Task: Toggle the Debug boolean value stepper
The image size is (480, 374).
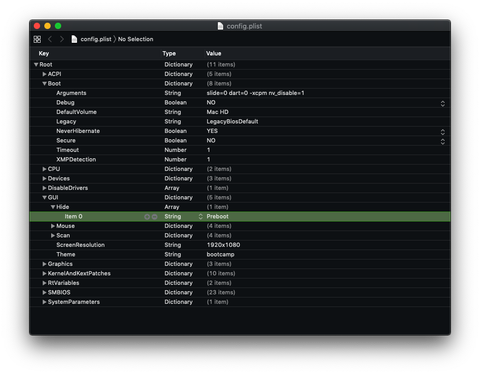Action: coord(443,104)
